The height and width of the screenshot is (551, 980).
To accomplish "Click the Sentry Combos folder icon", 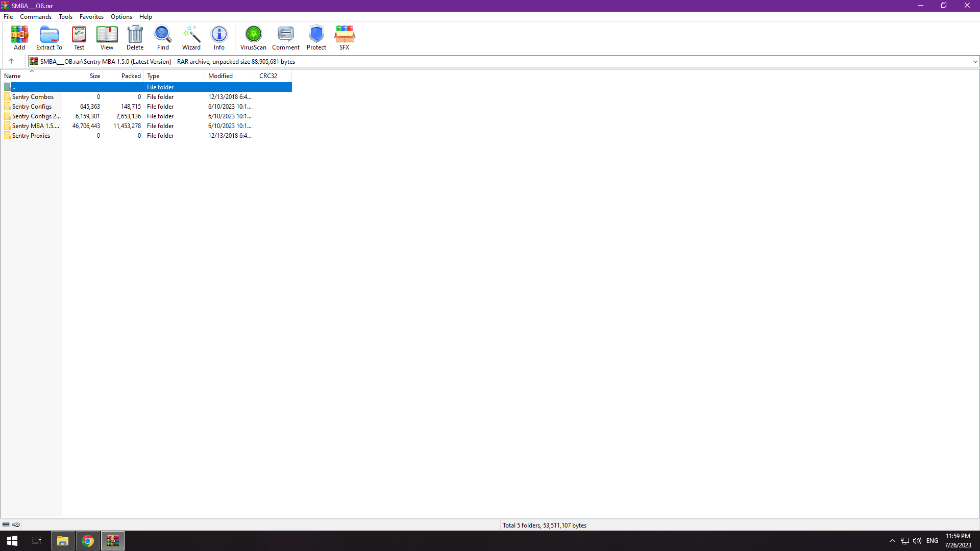I will (x=7, y=97).
